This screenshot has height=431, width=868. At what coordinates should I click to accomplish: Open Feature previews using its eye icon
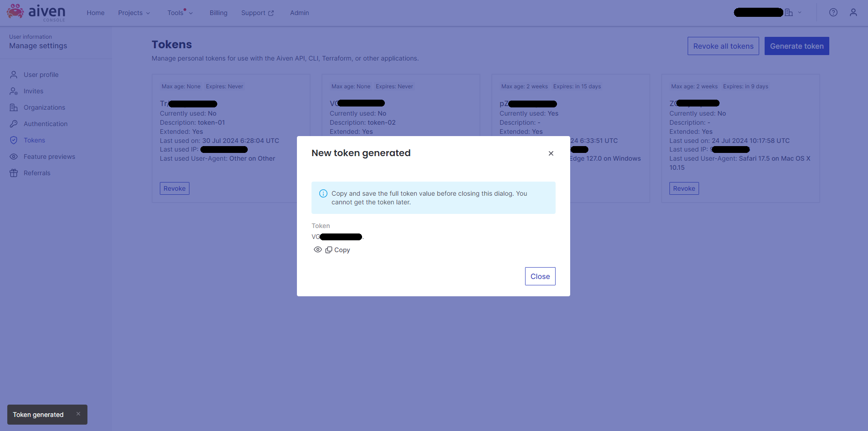14,157
